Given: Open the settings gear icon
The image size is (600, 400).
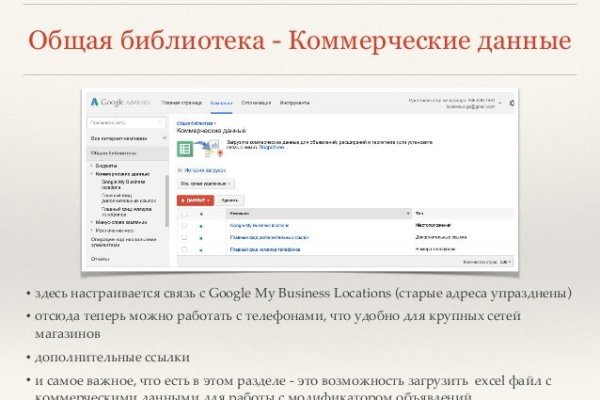Looking at the screenshot, I should point(511,103).
